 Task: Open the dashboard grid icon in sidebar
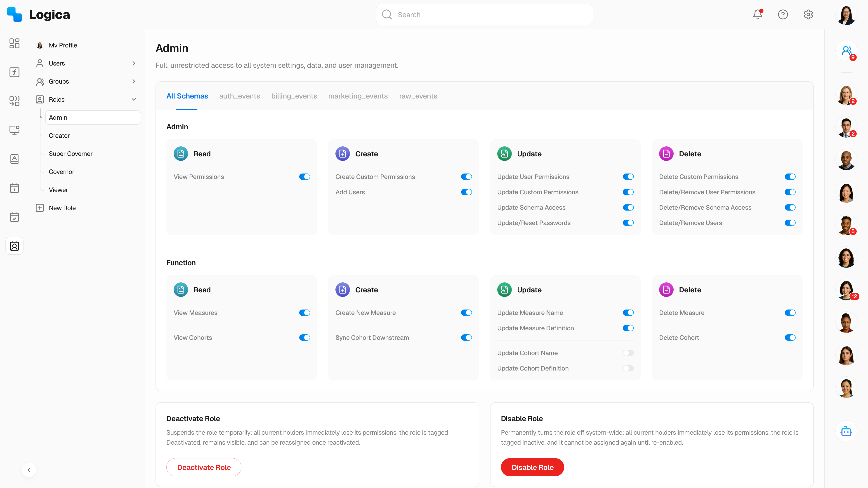pos(14,43)
